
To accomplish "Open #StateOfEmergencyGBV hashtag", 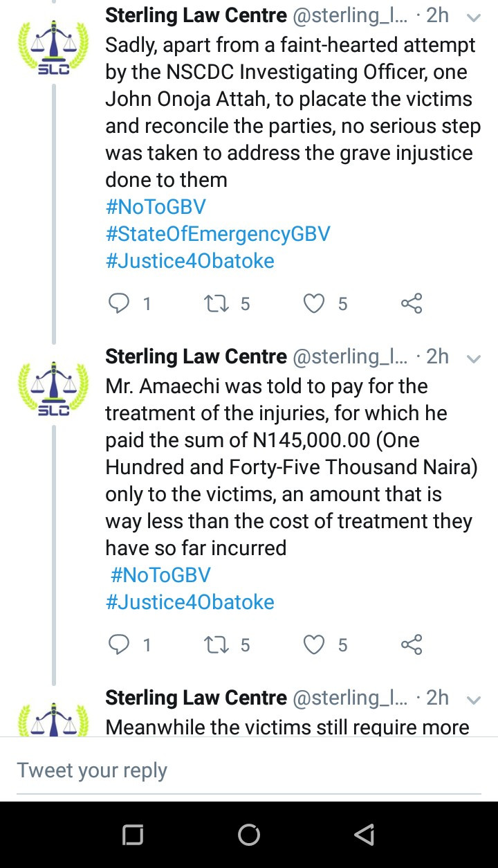I will [218, 234].
